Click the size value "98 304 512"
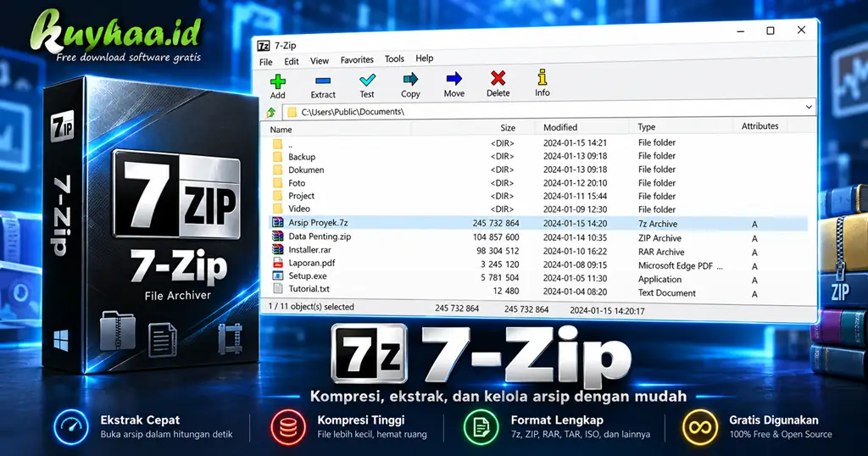This screenshot has width=868, height=456. tap(498, 251)
